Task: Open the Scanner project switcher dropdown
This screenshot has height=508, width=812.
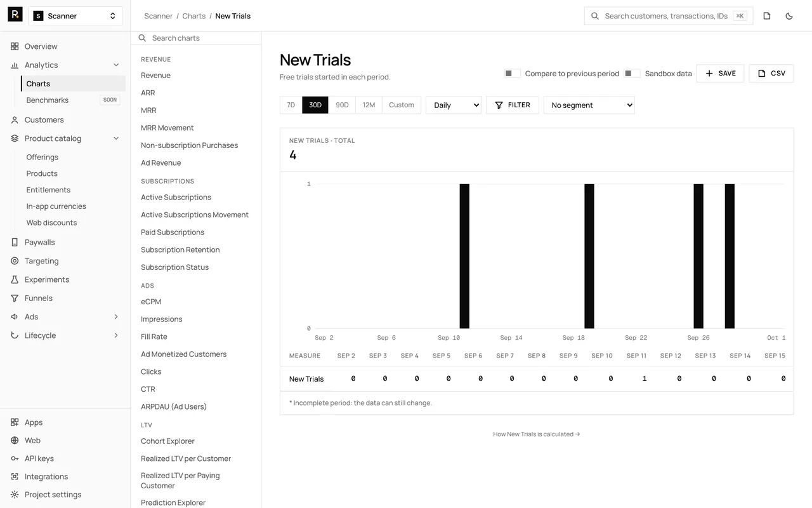Action: tap(75, 16)
